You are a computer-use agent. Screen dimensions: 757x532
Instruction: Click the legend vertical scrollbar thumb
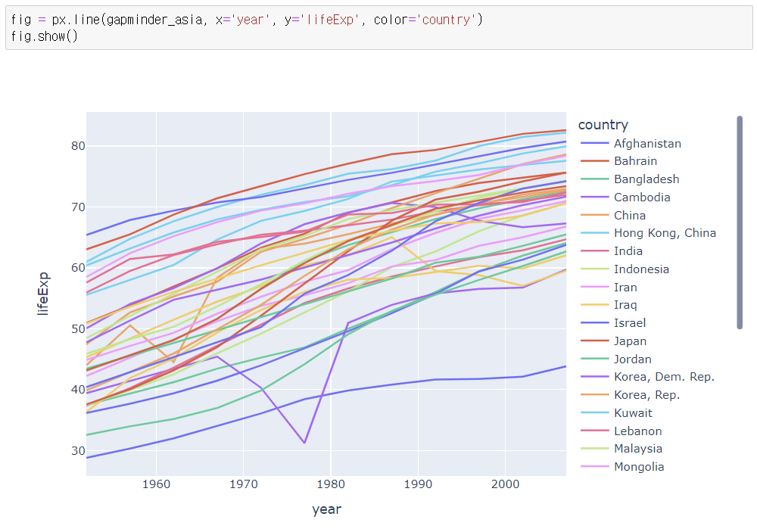point(739,222)
